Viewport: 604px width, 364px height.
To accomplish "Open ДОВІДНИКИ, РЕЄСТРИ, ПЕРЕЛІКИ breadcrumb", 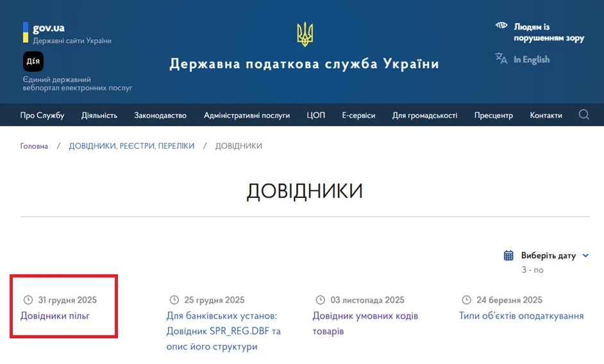I will pyautogui.click(x=131, y=146).
